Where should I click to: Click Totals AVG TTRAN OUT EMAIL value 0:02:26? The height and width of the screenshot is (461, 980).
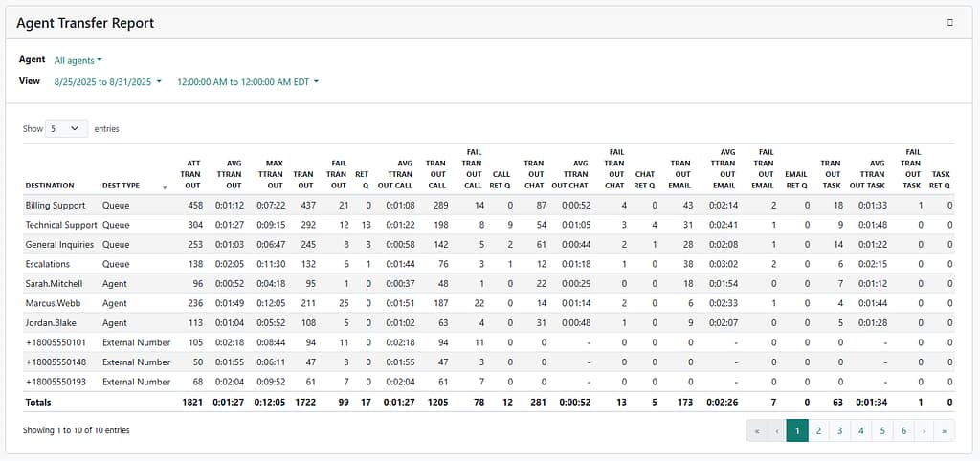click(723, 403)
